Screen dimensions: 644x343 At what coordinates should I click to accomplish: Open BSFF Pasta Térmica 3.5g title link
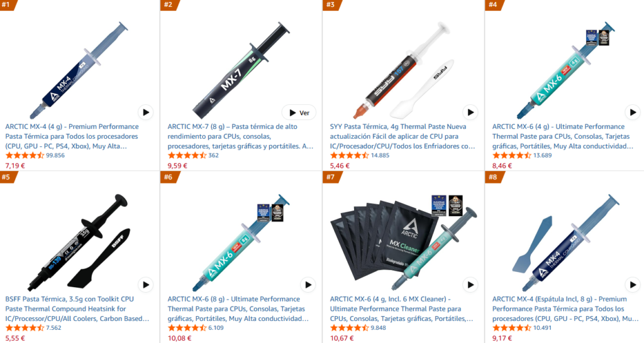coord(77,308)
